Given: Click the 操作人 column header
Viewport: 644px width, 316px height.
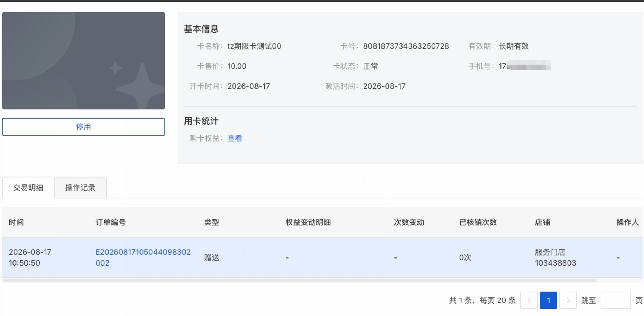Looking at the screenshot, I should point(627,223).
